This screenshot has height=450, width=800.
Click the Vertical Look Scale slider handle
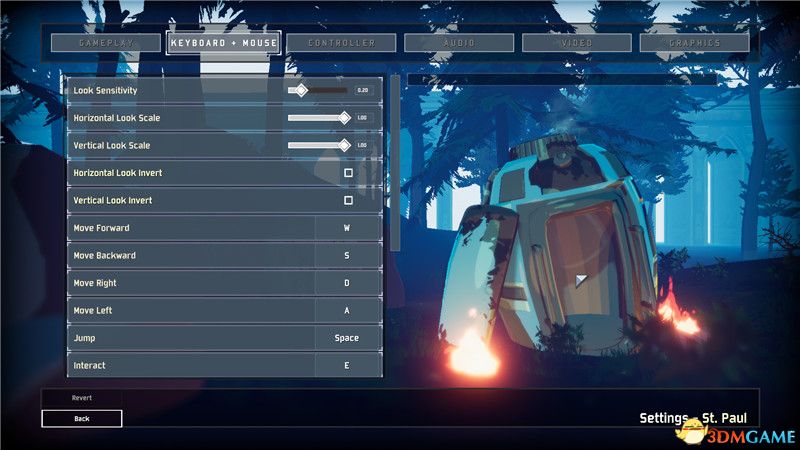coord(345,145)
